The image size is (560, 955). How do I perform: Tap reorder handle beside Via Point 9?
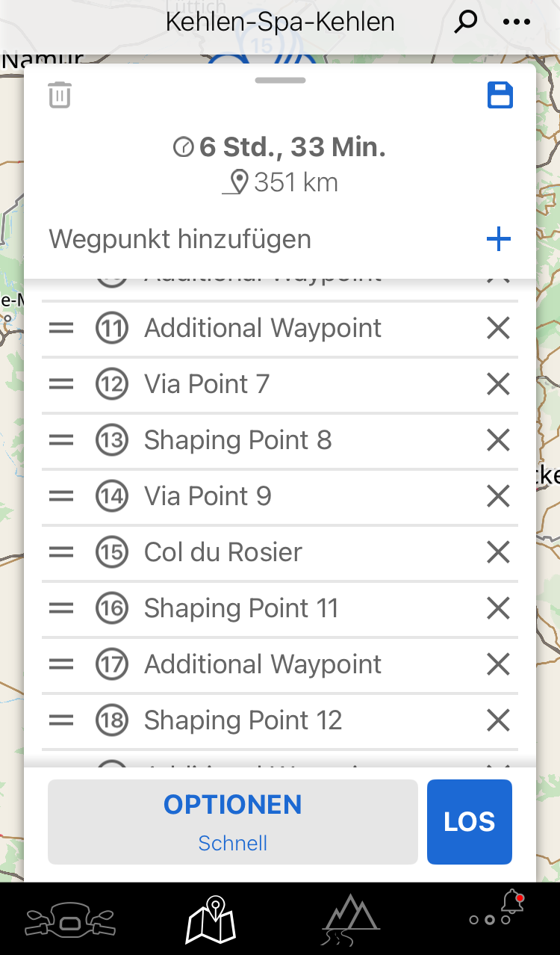[61, 496]
